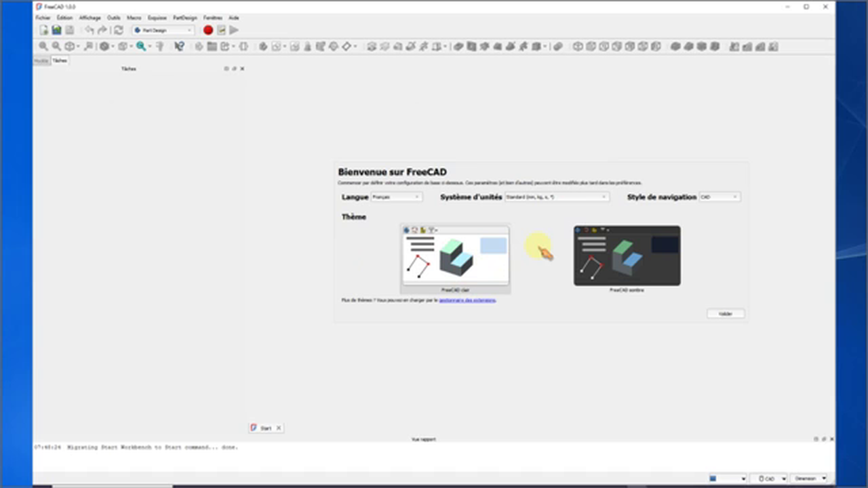The image size is (868, 488).
Task: Open the Fichier menu
Action: click(x=42, y=18)
